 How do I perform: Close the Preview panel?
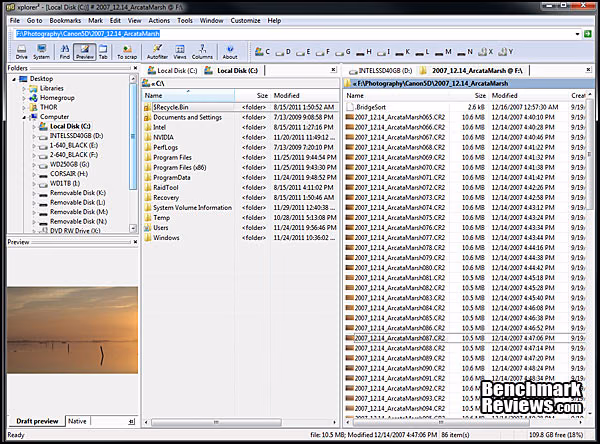(135, 242)
